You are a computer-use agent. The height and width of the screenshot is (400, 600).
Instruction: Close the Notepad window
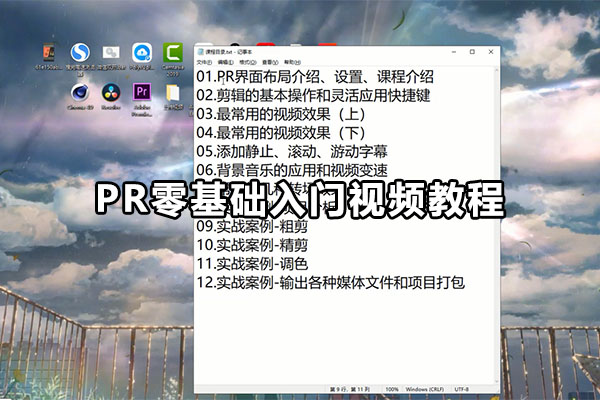491,52
